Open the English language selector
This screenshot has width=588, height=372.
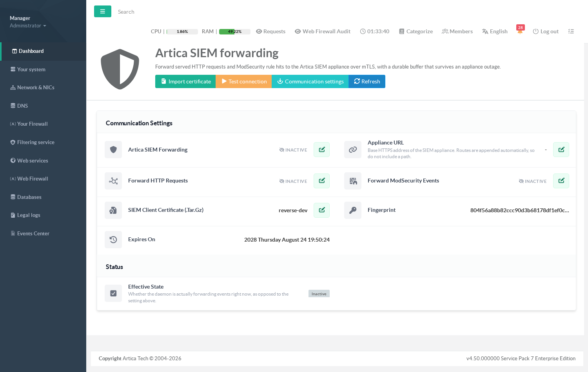[495, 31]
